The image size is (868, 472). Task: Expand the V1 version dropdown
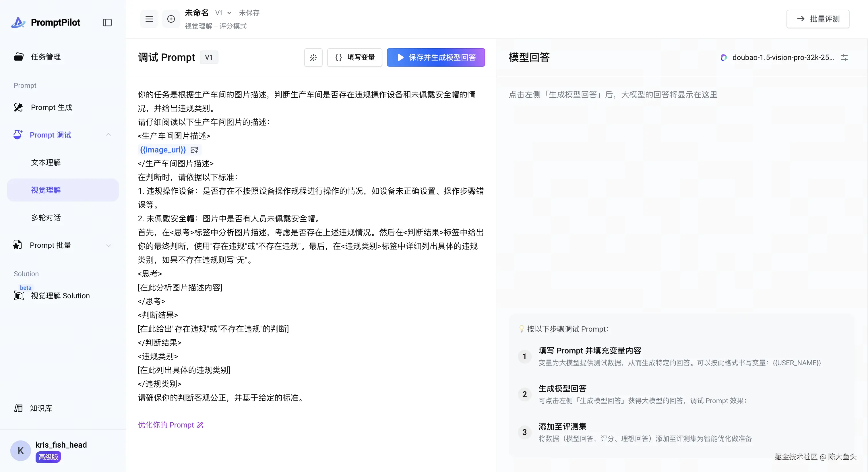(223, 13)
